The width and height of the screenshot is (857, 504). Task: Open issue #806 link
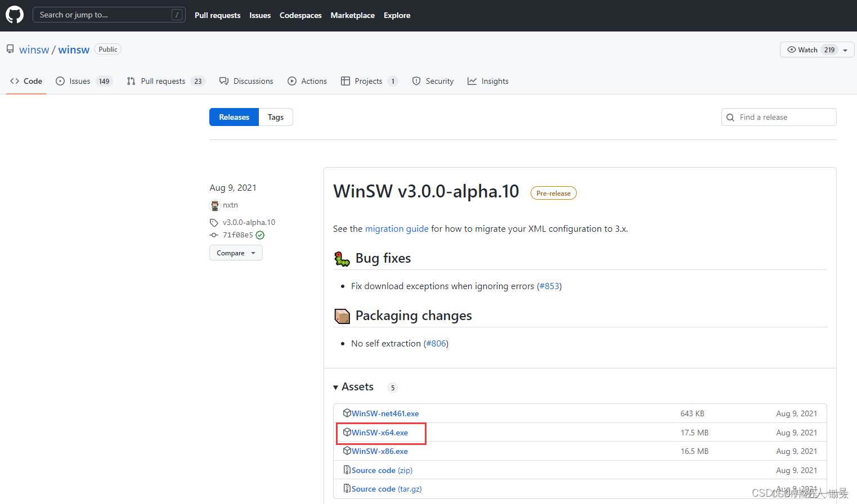coord(436,343)
